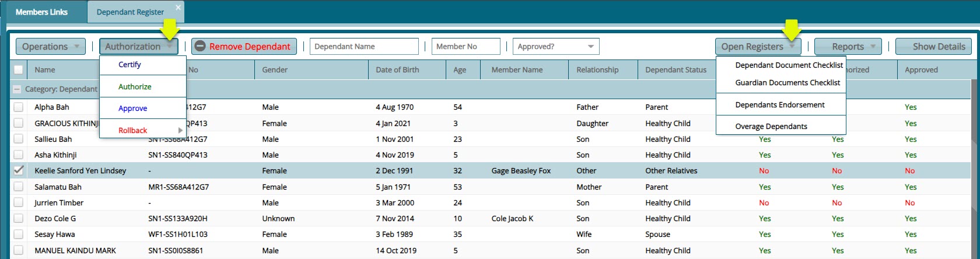Select Overage Dependants from Open Registers
Screen dimensions: 980x259
coord(771,127)
